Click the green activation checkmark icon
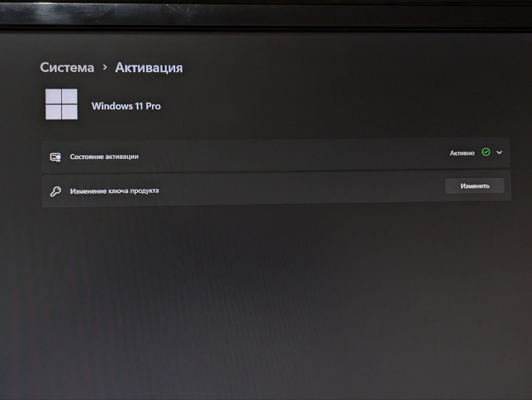The height and width of the screenshot is (400, 532). pos(486,152)
